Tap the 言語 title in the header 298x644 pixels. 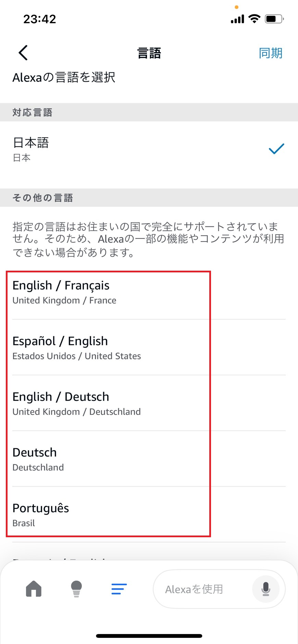coord(149,53)
